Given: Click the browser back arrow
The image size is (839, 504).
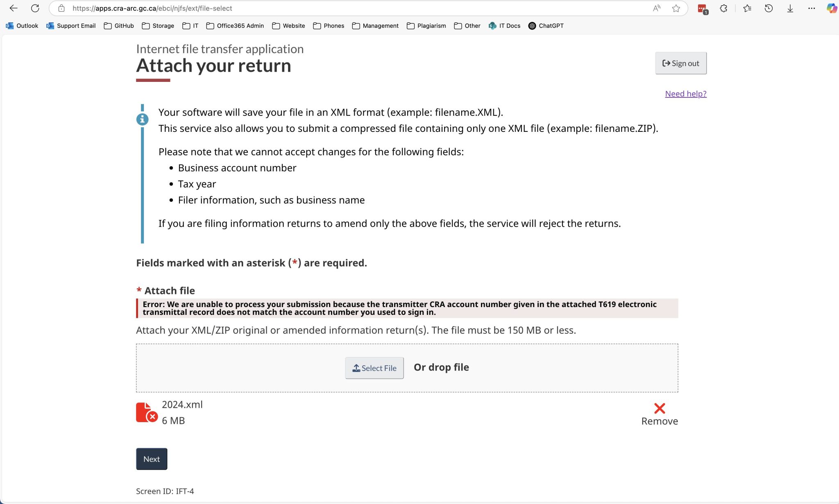Looking at the screenshot, I should coord(14,8).
